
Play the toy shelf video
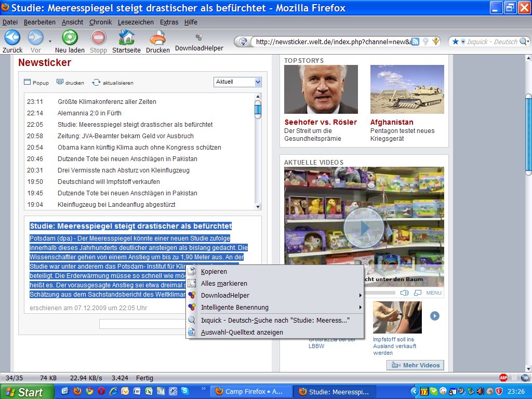point(364,228)
